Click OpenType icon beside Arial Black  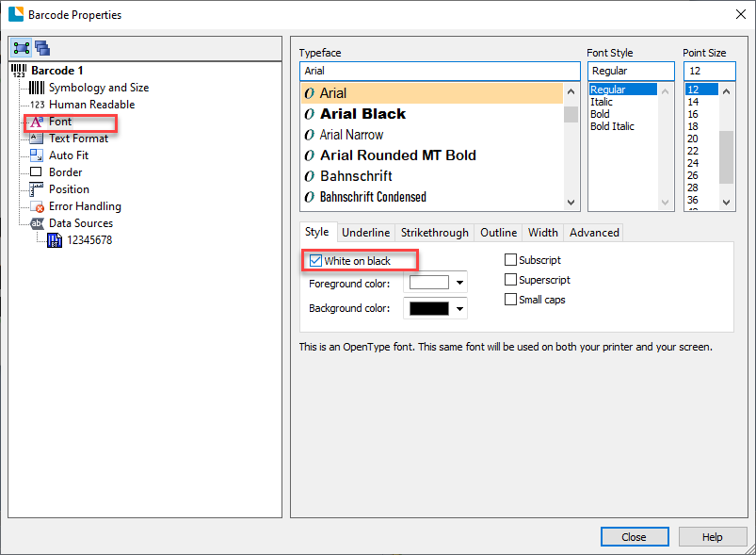(310, 114)
